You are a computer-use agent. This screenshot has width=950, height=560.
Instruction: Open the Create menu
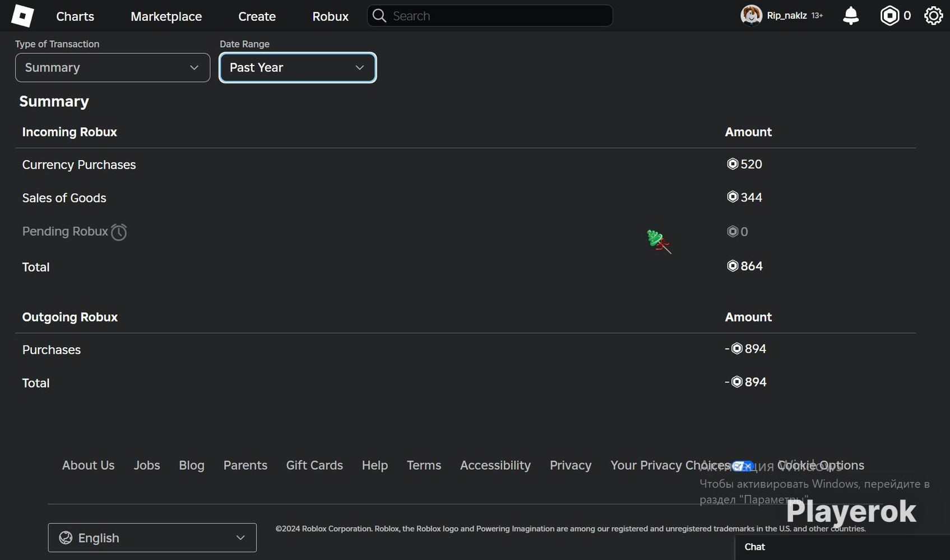pyautogui.click(x=257, y=16)
